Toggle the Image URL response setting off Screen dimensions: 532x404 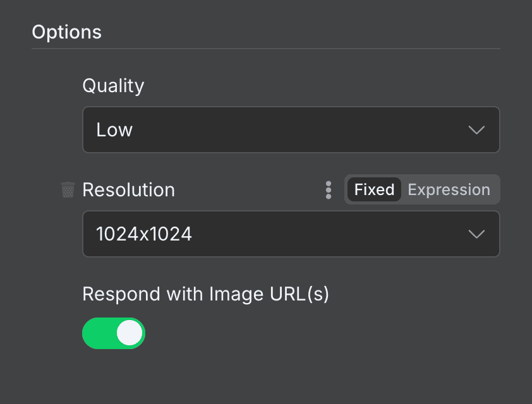114,333
